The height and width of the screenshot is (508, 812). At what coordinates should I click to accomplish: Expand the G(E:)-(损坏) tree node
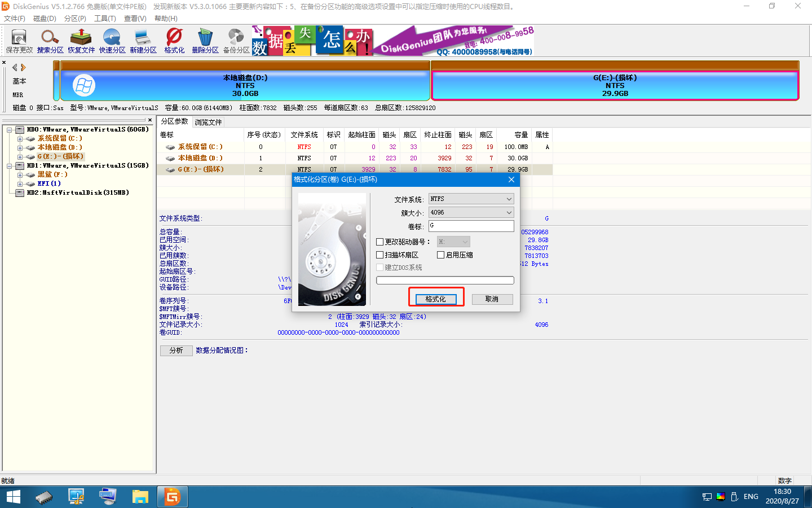20,157
